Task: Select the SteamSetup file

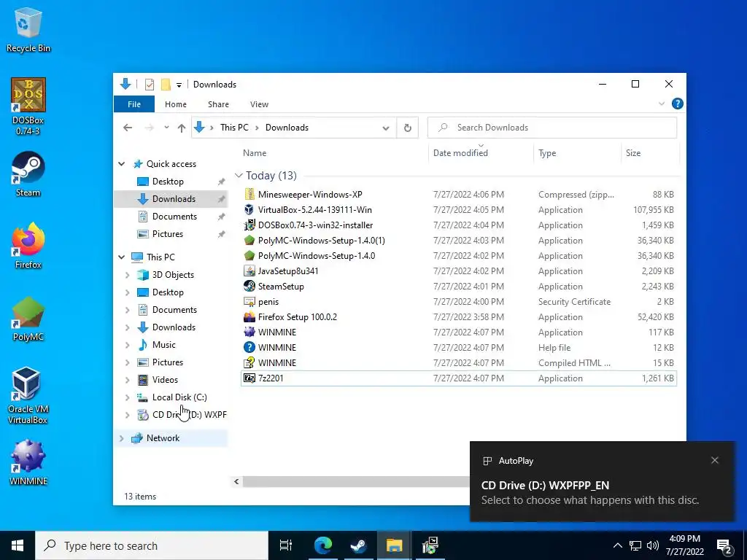Action: click(x=459, y=286)
